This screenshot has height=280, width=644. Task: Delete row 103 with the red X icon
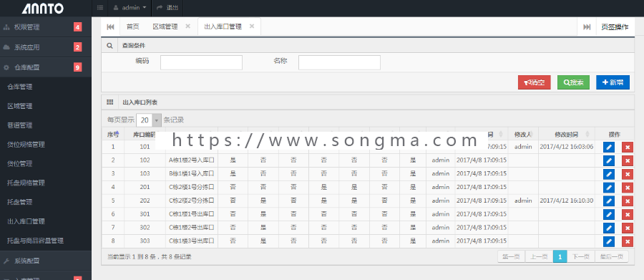pyautogui.click(x=627, y=174)
